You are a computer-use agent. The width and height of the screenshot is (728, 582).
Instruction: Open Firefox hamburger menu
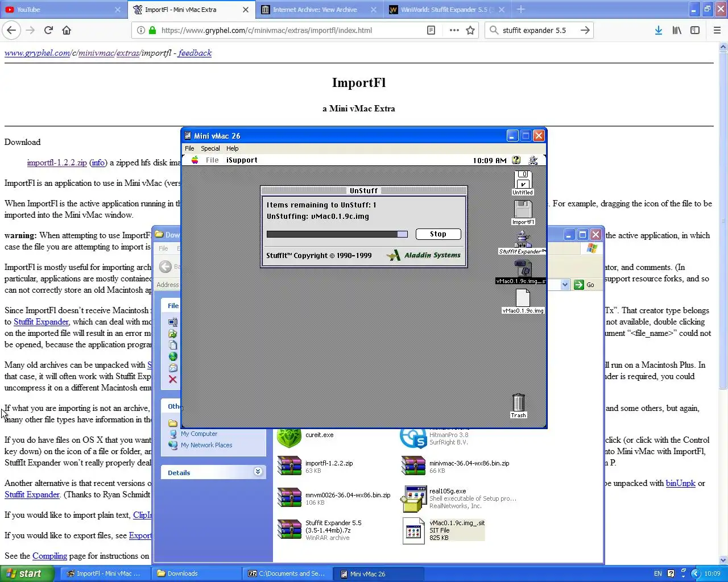[x=717, y=30]
